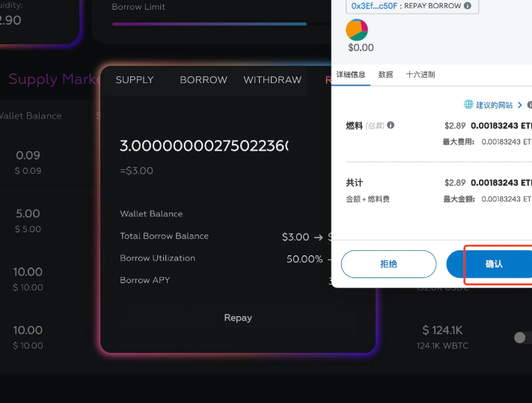
Task: Click the globe icon by the suggested site link
Action: pos(468,104)
